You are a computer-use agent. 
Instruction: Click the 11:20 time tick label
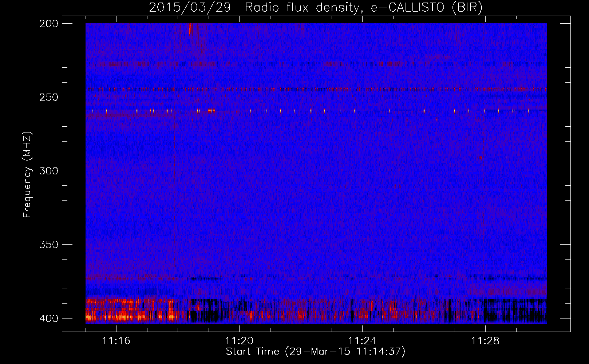(x=239, y=341)
